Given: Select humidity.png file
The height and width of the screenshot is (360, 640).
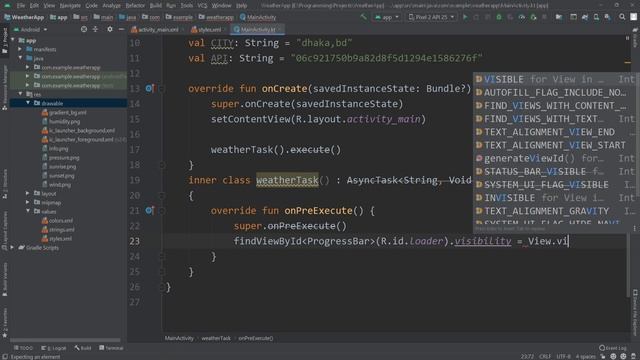Looking at the screenshot, I should click(60, 121).
